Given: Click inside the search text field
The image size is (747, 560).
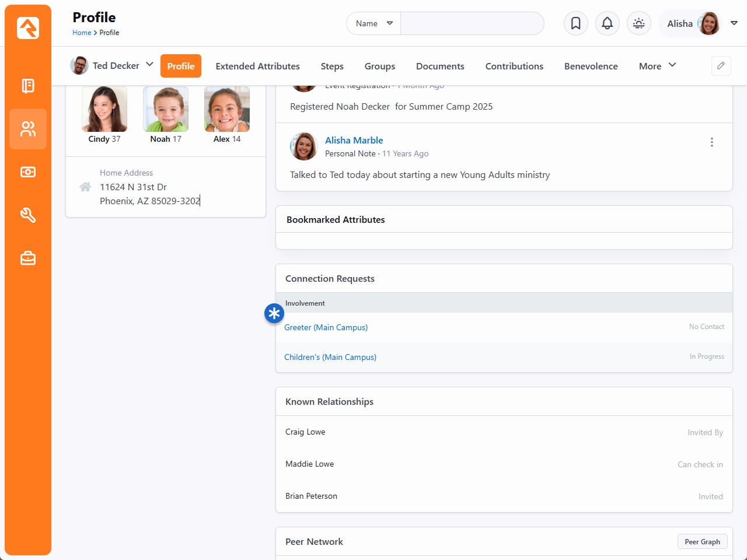Looking at the screenshot, I should (x=472, y=23).
